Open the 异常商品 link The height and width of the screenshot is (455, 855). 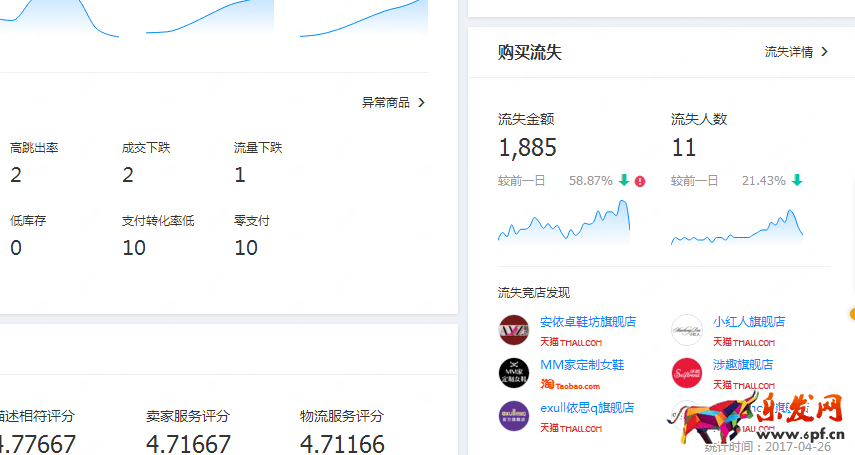[x=386, y=102]
